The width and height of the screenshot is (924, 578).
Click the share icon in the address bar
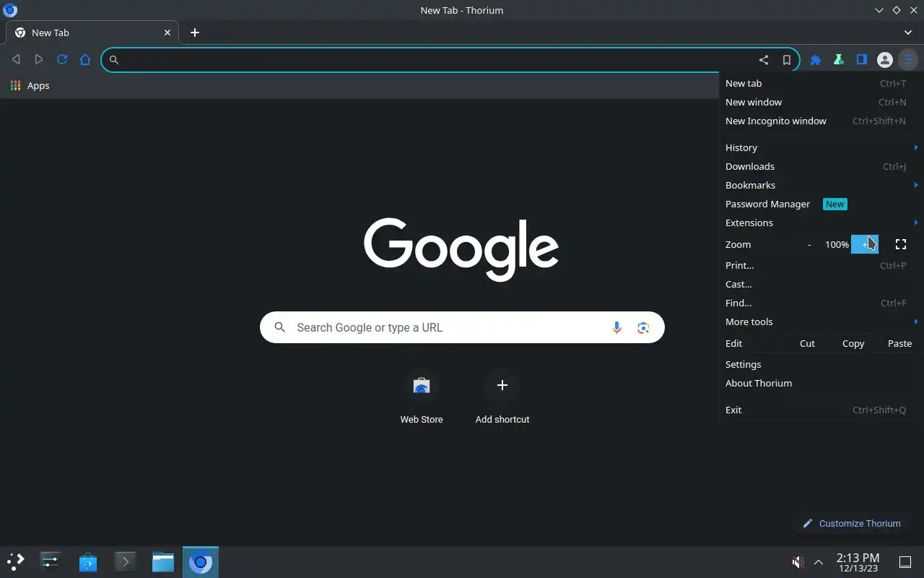click(x=763, y=60)
